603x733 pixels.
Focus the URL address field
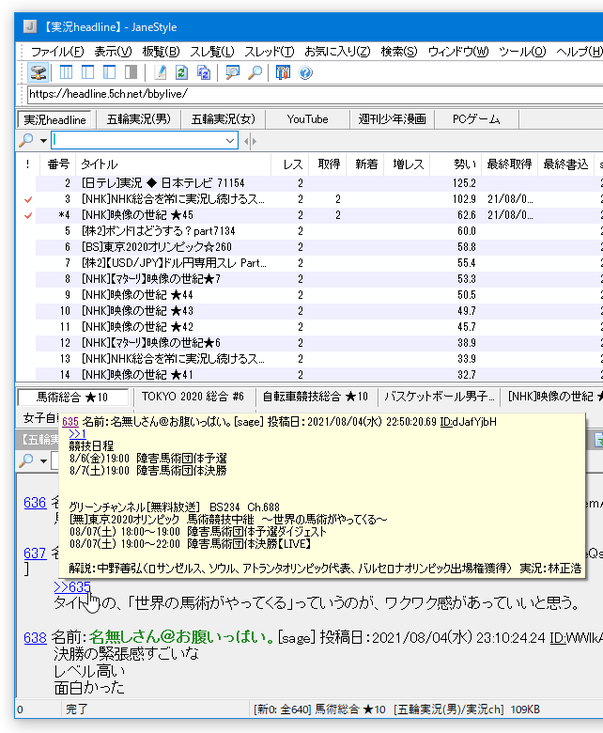click(313, 94)
